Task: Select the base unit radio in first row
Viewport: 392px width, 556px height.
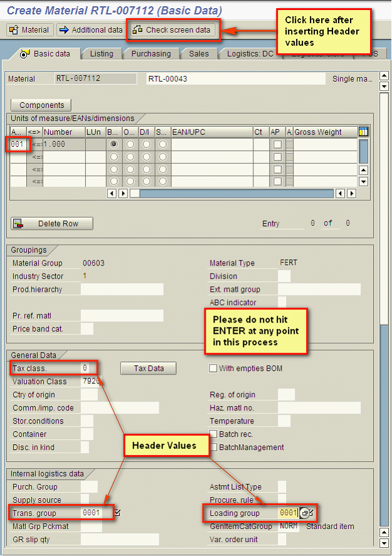Action: click(114, 144)
